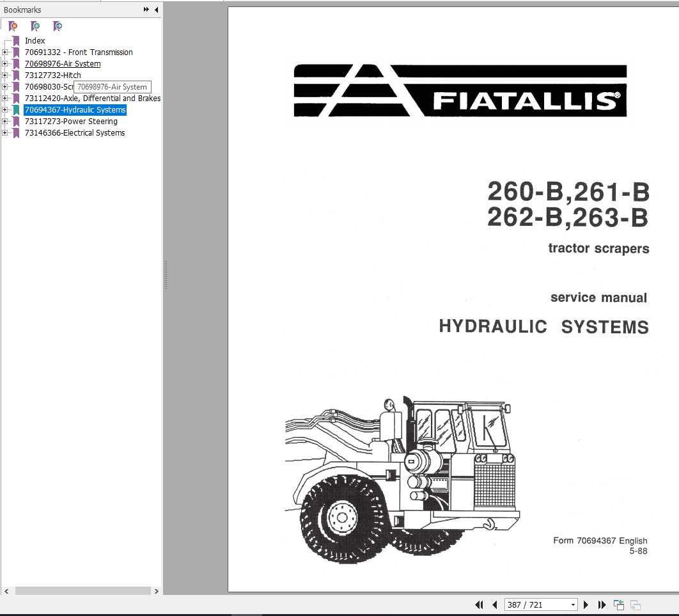
Task: Click the previous view icon in status bar
Action: [619, 604]
